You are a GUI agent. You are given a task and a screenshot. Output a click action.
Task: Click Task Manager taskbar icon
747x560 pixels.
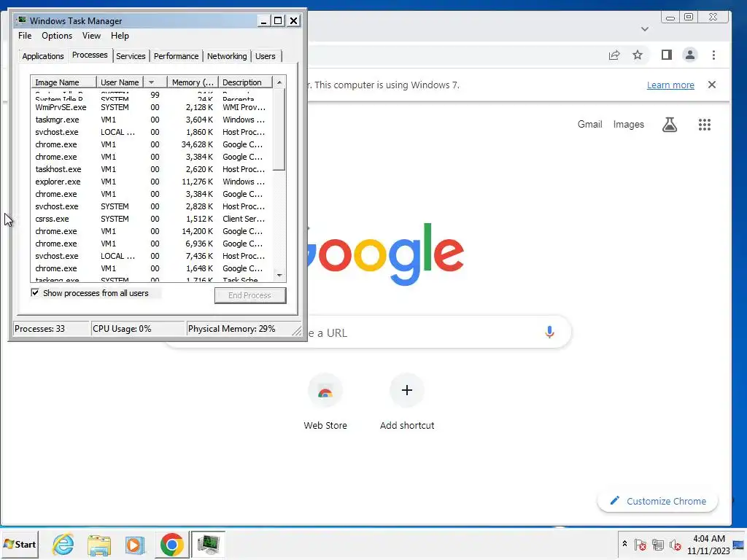pos(208,544)
